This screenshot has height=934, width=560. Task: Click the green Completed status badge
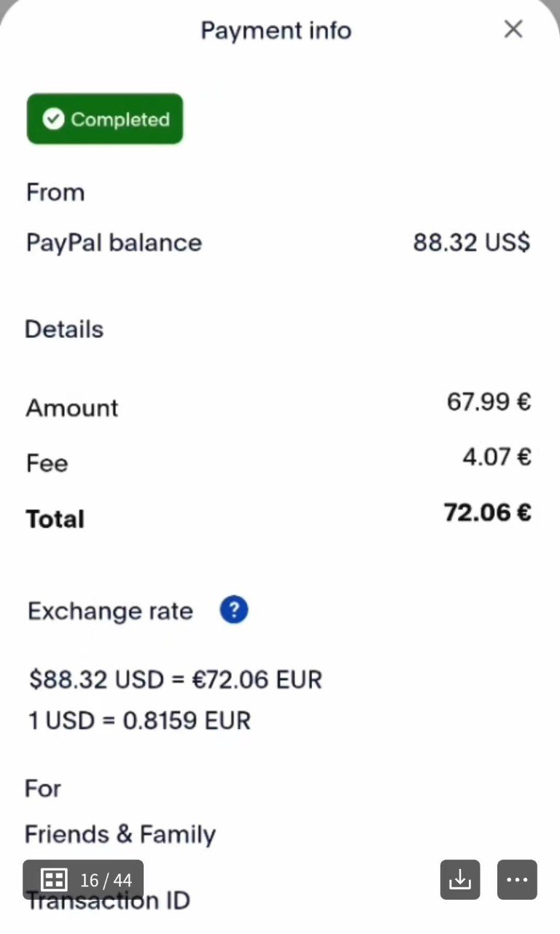coord(105,119)
